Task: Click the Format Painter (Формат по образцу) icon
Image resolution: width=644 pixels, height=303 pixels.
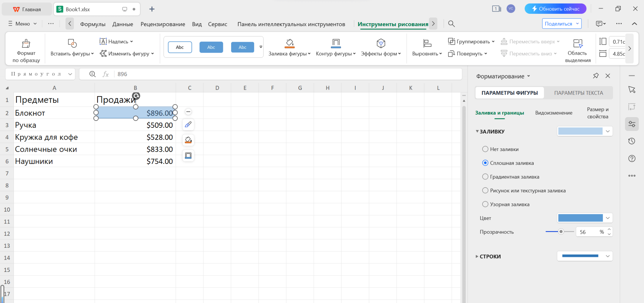Action: [x=26, y=43]
